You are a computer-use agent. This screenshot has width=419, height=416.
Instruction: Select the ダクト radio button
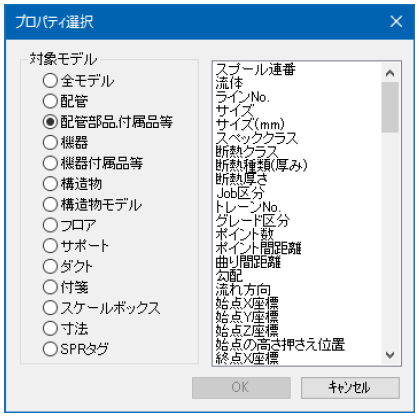click(x=68, y=267)
